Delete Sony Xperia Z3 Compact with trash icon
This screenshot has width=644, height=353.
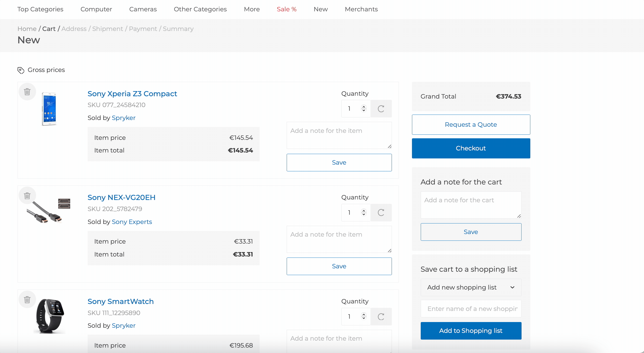coord(27,92)
